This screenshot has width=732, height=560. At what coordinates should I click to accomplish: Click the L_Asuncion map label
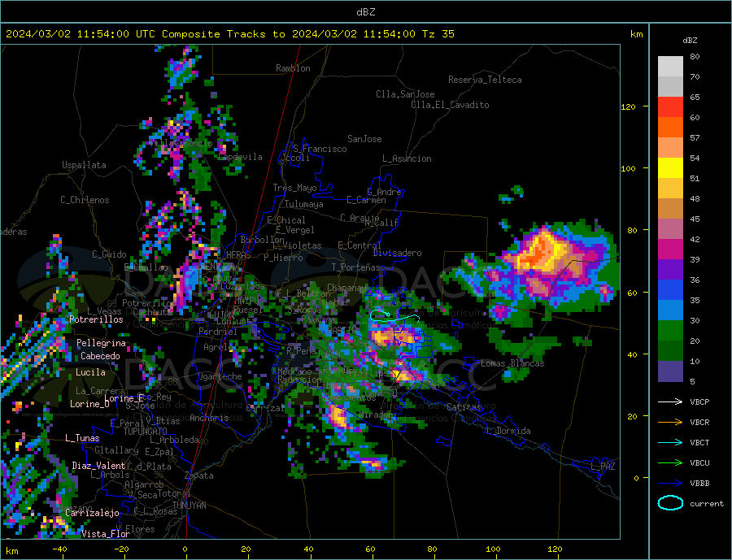pos(407,158)
